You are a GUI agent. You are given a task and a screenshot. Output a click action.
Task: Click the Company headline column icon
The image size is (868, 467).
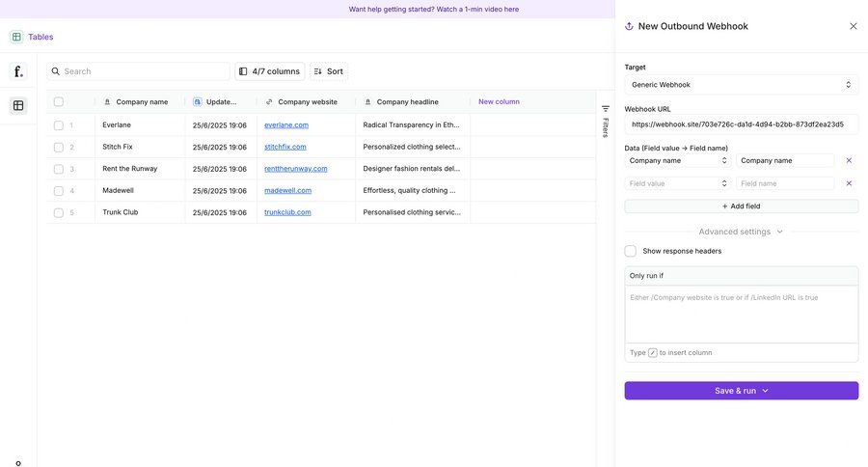pyautogui.click(x=367, y=102)
